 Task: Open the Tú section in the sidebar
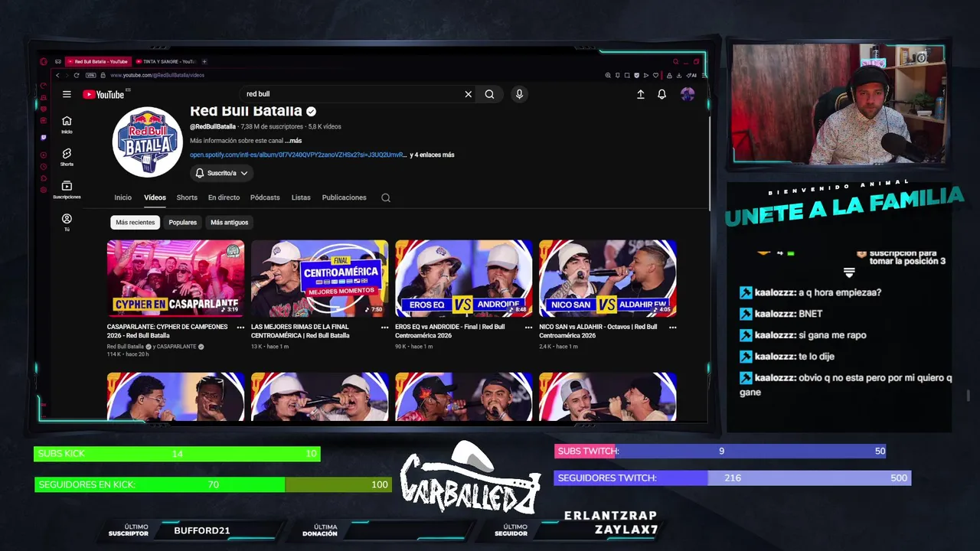coord(67,222)
